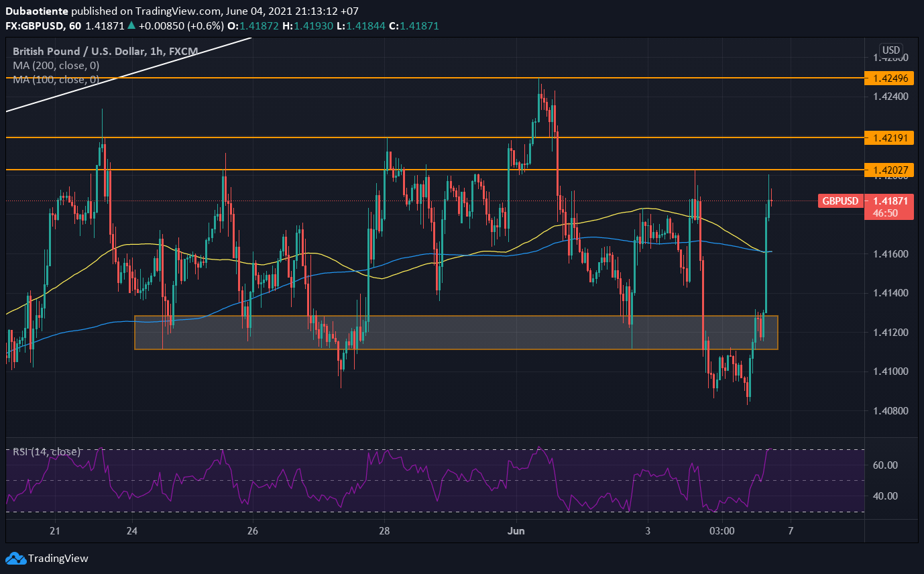Click the current price label 1.41871
Viewport: 924px width, 574px height.
point(890,200)
